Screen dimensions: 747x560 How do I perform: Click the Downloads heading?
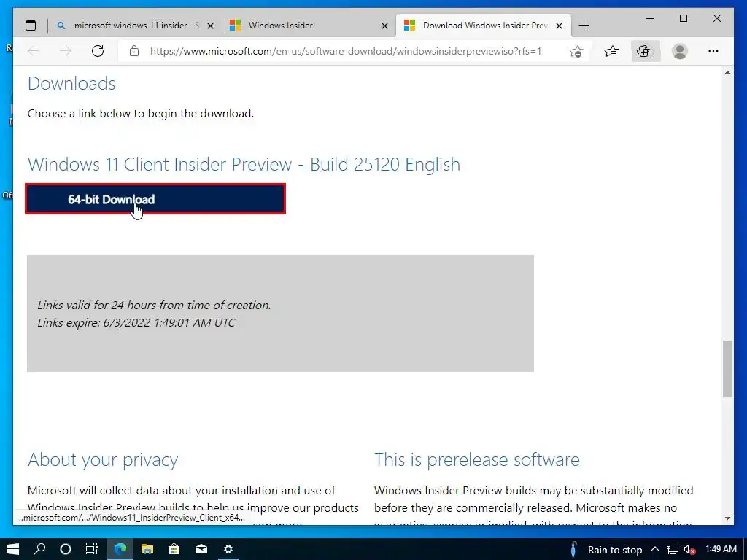pos(71,83)
